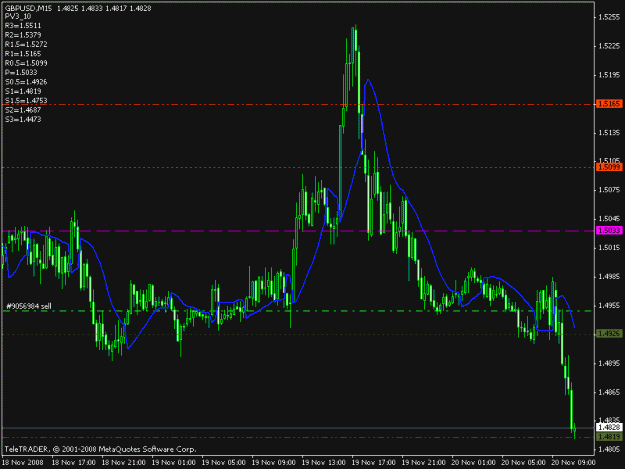Image resolution: width=625 pixels, height=469 pixels.
Task: Click the 20 Nov 05:00 time label
Action: pyautogui.click(x=523, y=463)
